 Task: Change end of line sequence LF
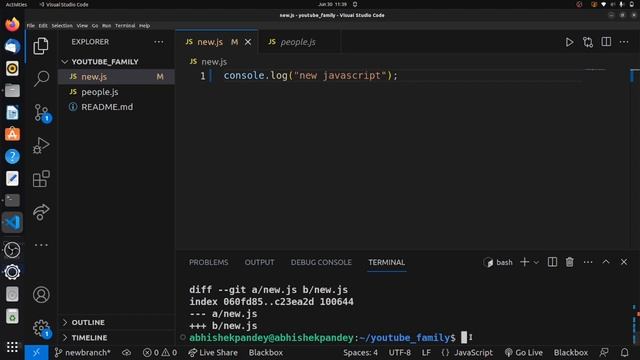click(x=426, y=353)
